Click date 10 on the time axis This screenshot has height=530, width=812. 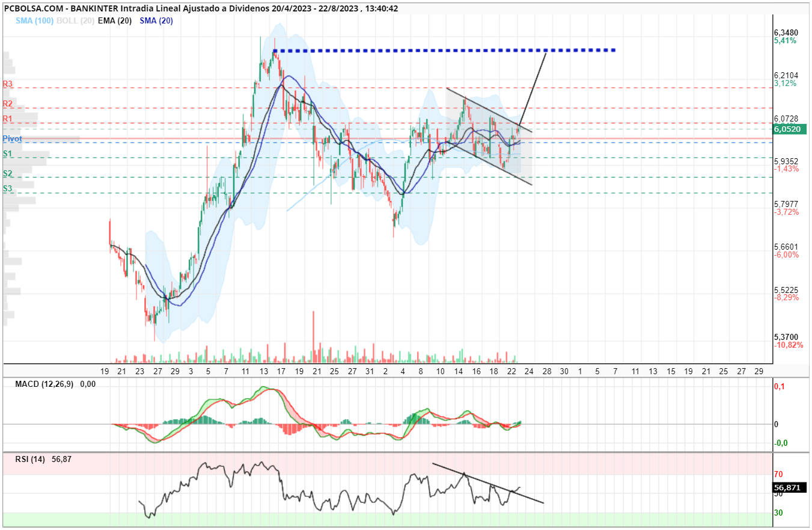pos(440,371)
